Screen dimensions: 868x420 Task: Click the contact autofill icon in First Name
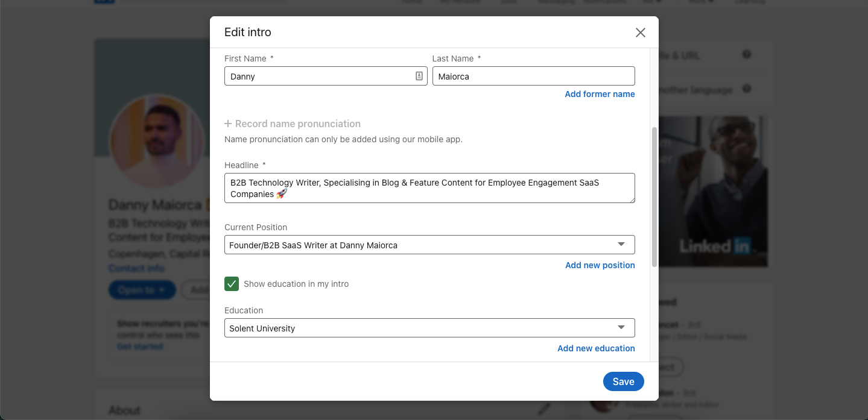[x=419, y=76]
